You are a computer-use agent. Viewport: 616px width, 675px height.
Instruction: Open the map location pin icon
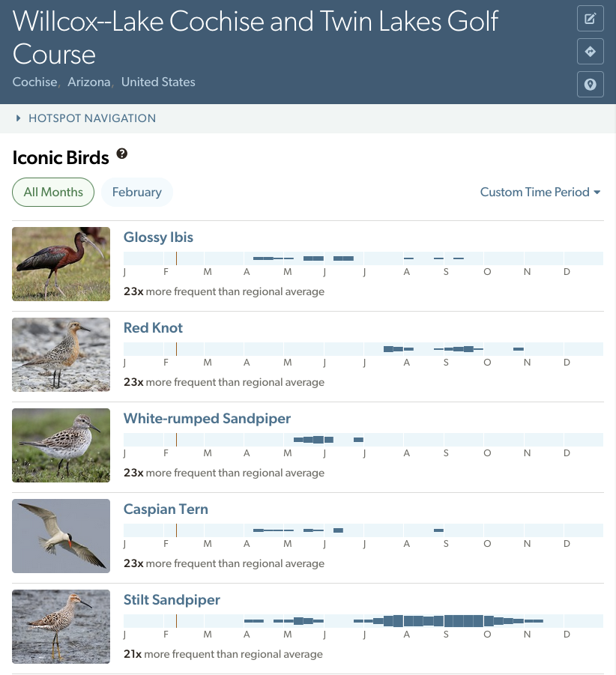591,84
